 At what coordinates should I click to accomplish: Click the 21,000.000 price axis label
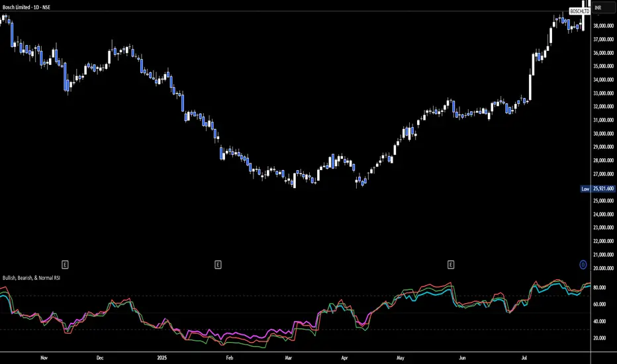[604, 255]
